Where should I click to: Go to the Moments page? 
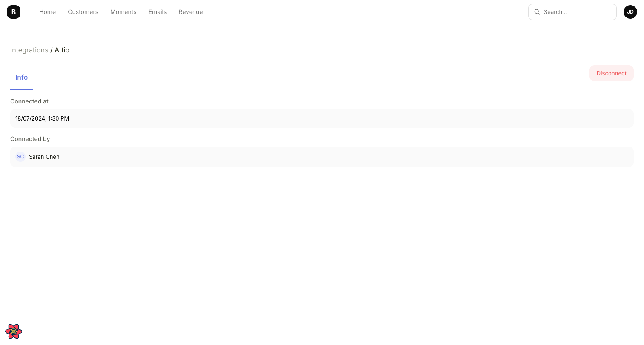[x=123, y=12]
